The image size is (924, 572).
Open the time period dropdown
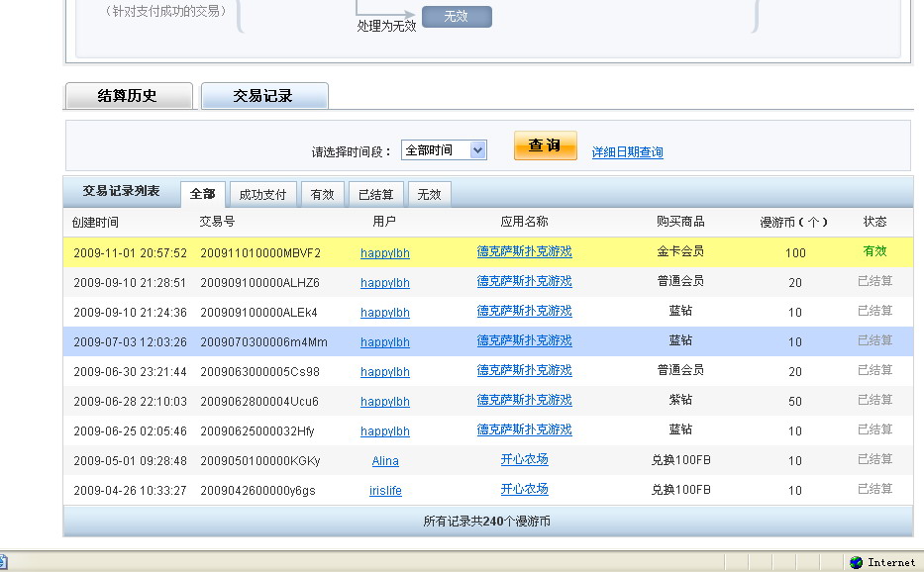pyautogui.click(x=477, y=150)
